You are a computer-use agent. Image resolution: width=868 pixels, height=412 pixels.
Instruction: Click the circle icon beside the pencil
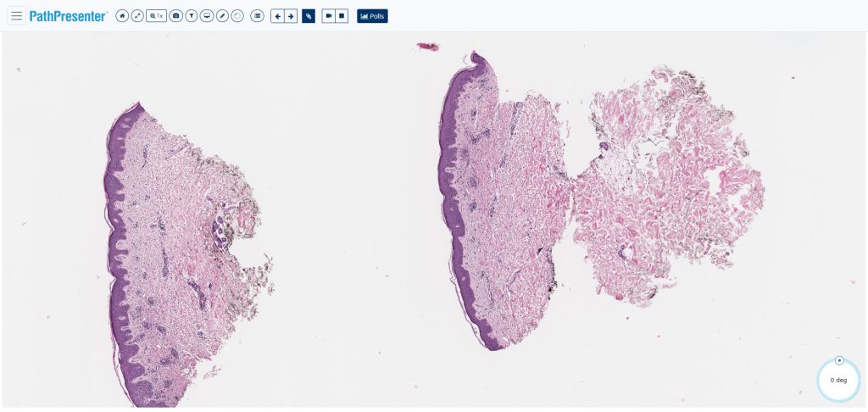(x=237, y=16)
